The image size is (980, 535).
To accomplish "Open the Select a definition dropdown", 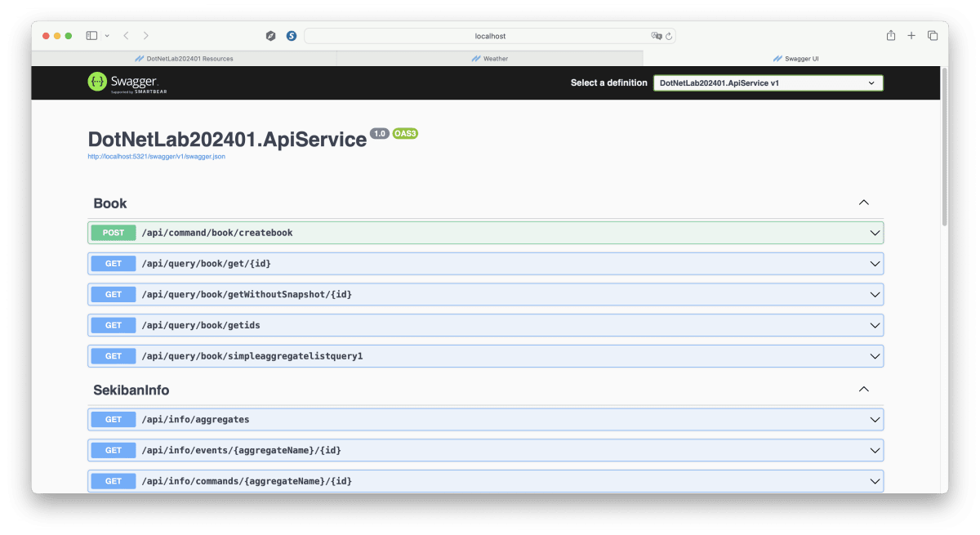I will (768, 82).
